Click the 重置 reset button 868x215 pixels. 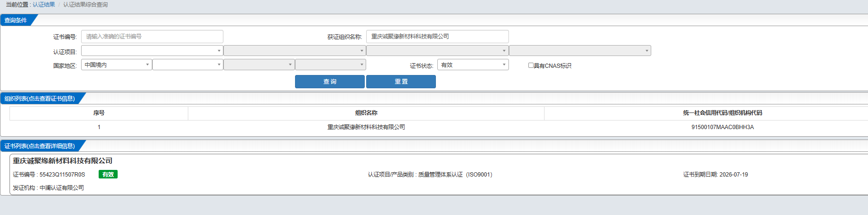401,82
